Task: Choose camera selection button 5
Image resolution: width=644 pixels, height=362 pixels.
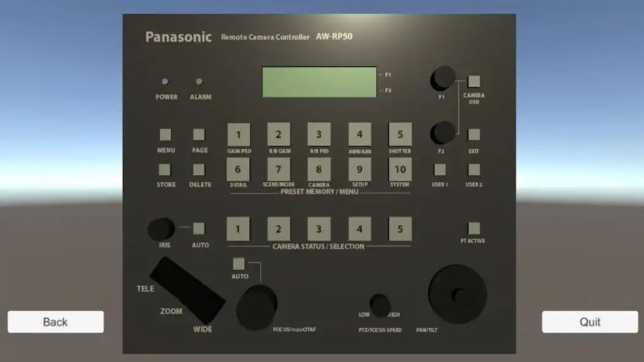Action: point(400,229)
